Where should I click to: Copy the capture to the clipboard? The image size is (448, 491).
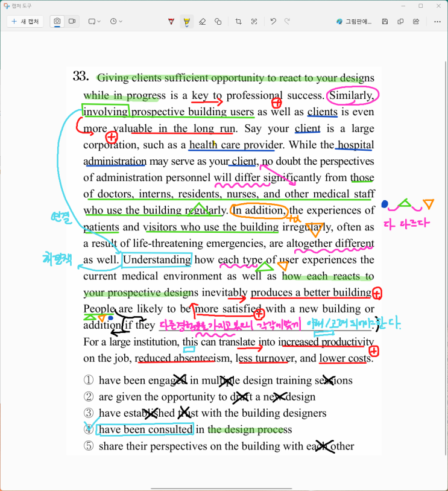pos(400,21)
